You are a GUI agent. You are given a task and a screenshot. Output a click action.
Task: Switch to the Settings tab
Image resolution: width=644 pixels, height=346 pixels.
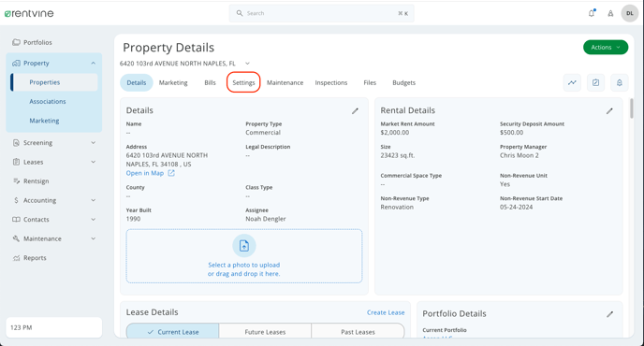click(243, 82)
